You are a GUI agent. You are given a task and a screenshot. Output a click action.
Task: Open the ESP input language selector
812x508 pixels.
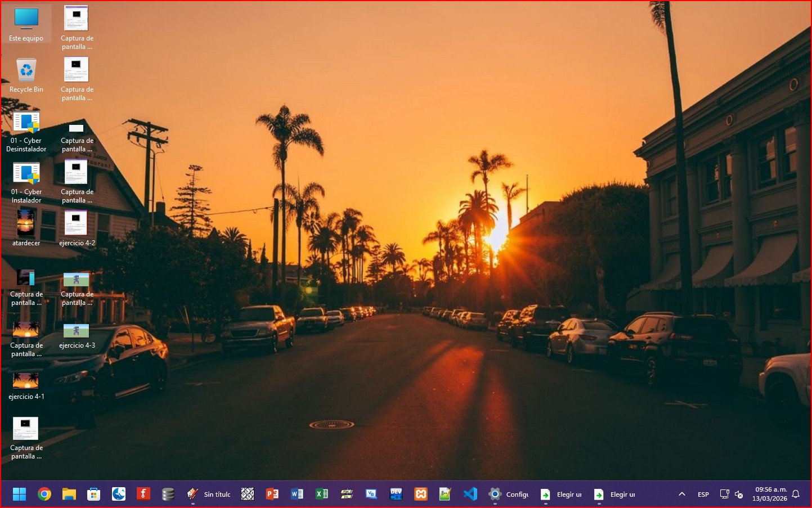703,494
